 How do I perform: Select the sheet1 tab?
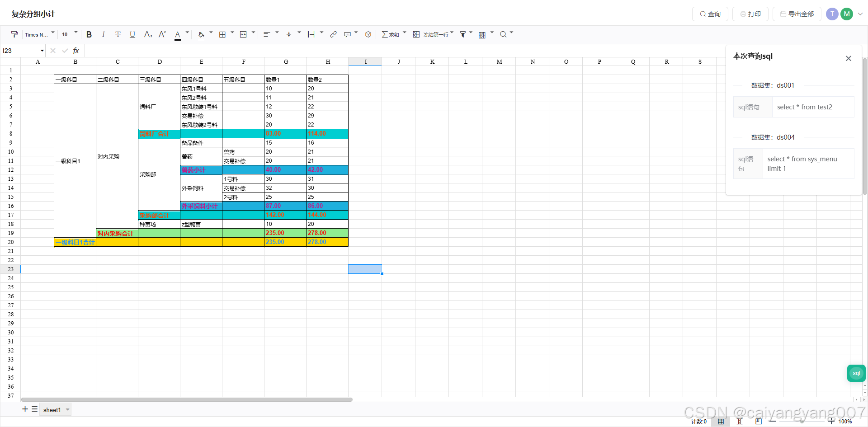(52, 410)
